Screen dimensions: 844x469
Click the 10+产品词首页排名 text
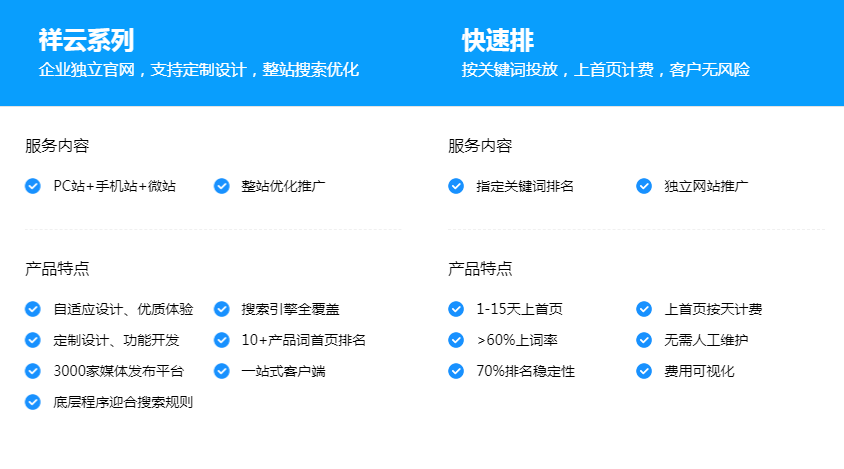coord(303,340)
